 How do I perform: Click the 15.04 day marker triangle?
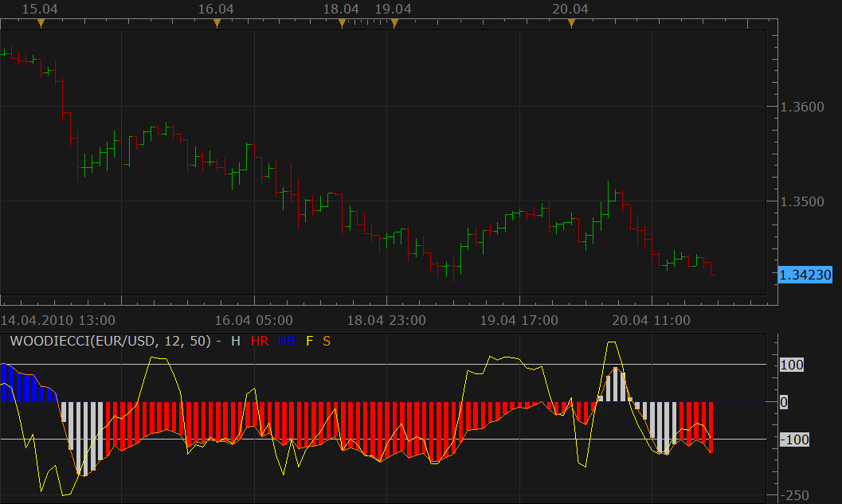(41, 23)
